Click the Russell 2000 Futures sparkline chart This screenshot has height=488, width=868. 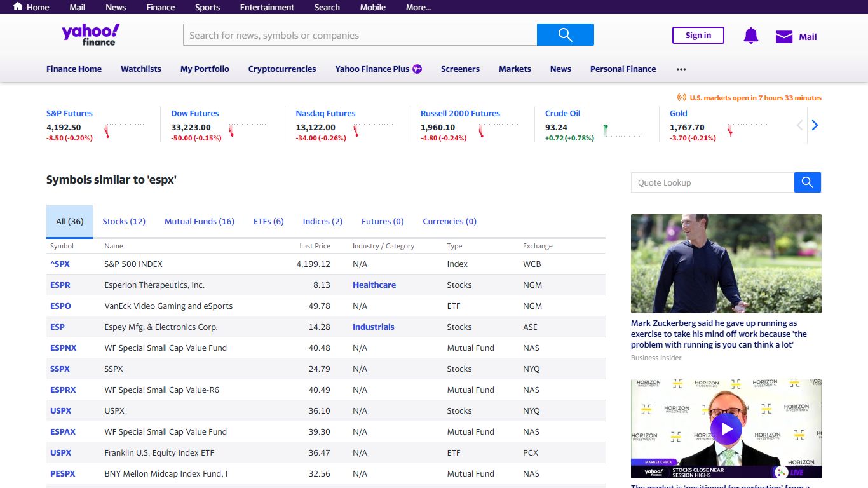click(x=499, y=130)
